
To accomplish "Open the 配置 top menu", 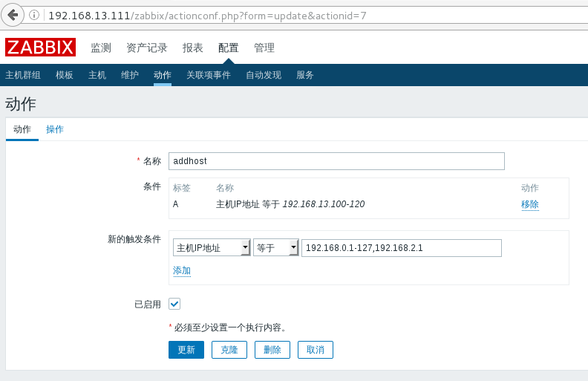I will (x=229, y=48).
